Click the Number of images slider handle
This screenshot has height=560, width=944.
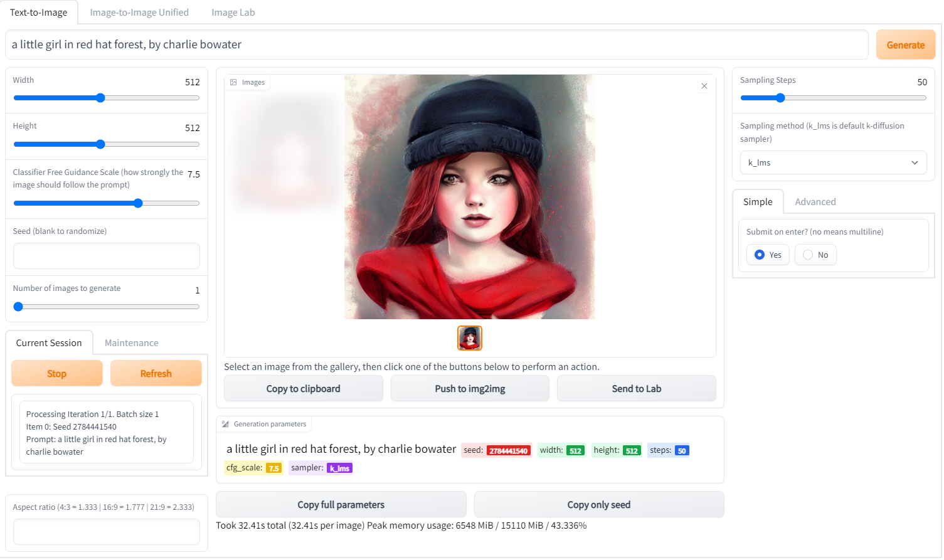click(x=18, y=307)
